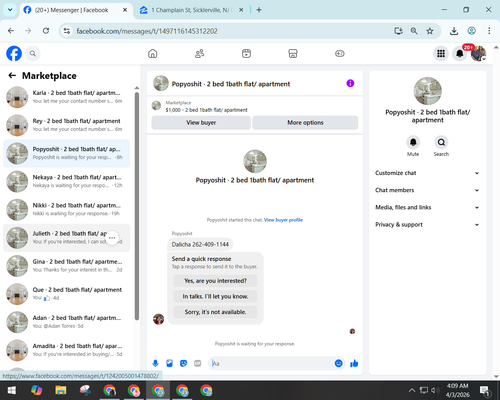Reload the page button

click(x=46, y=31)
